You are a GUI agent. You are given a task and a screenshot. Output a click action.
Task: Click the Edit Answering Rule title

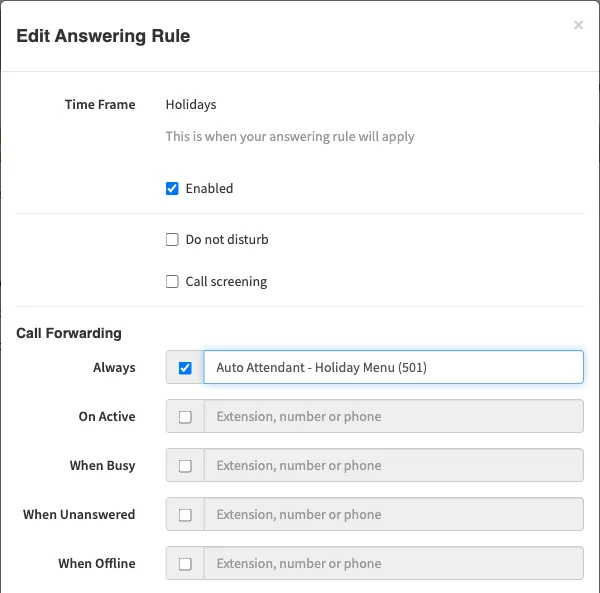coord(103,36)
